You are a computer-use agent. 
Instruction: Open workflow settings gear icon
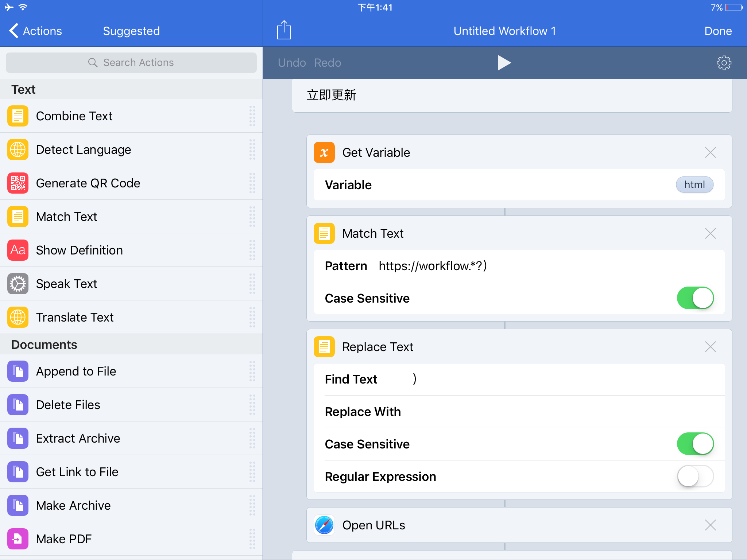click(x=724, y=63)
